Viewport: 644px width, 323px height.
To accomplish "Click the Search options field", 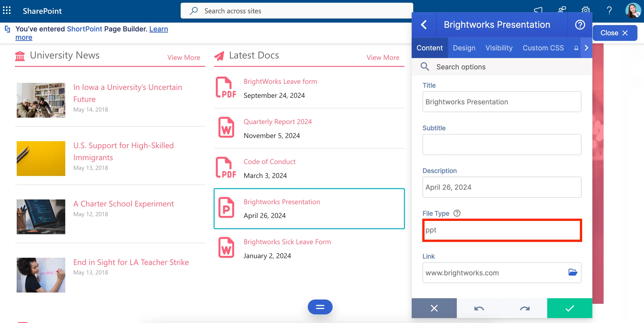I will [502, 67].
